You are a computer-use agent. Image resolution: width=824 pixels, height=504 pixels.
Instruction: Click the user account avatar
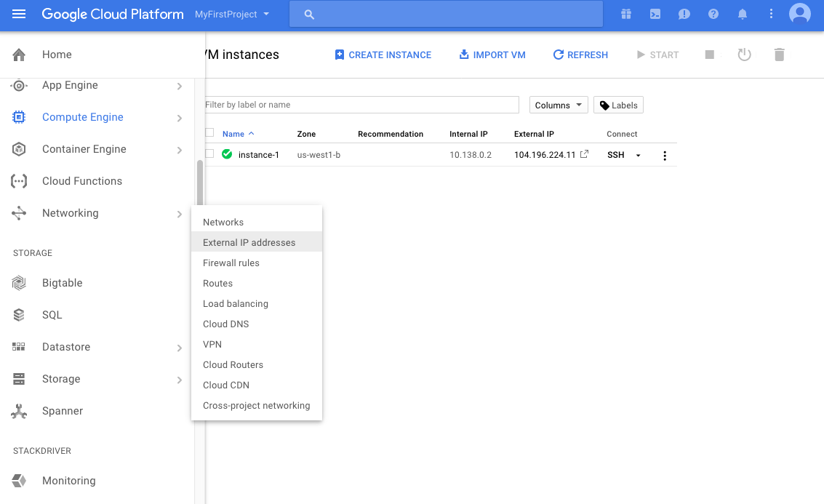[799, 14]
